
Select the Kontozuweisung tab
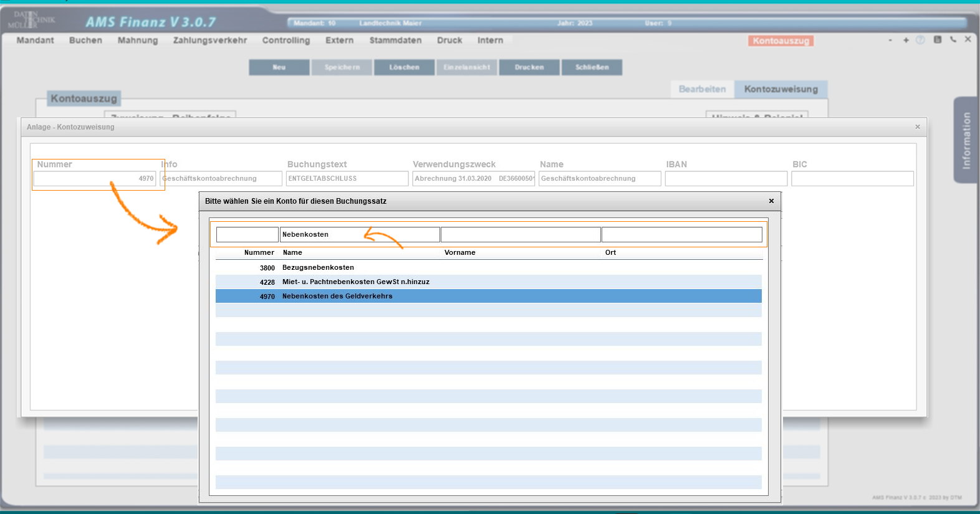tap(781, 89)
